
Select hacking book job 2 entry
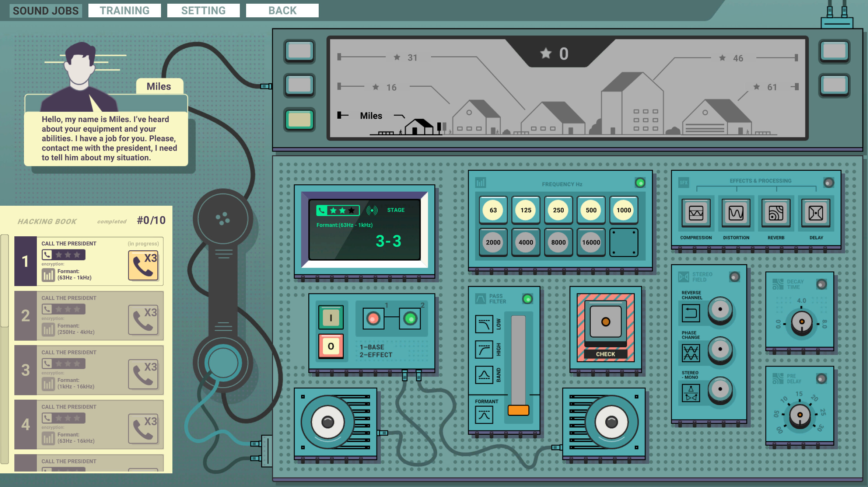click(89, 316)
